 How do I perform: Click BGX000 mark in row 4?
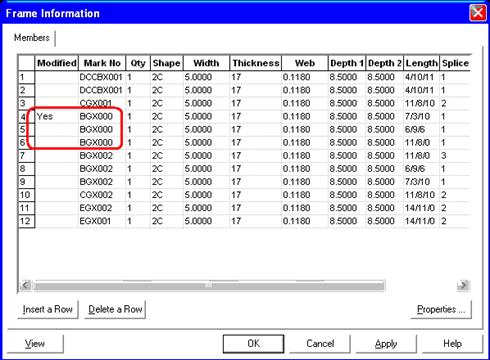pos(102,116)
